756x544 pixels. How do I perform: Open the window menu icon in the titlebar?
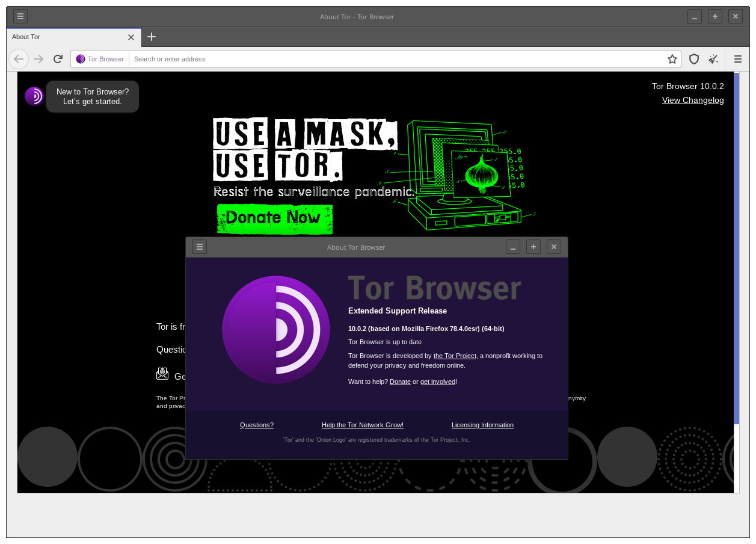[20, 16]
